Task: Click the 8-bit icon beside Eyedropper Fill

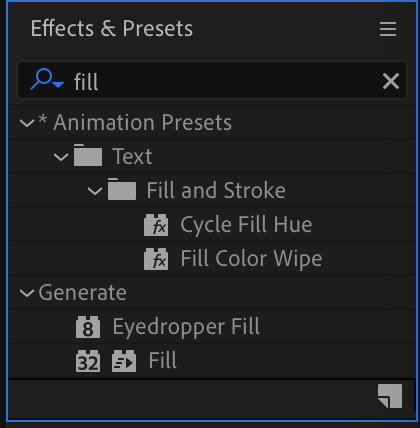Action: point(88,327)
